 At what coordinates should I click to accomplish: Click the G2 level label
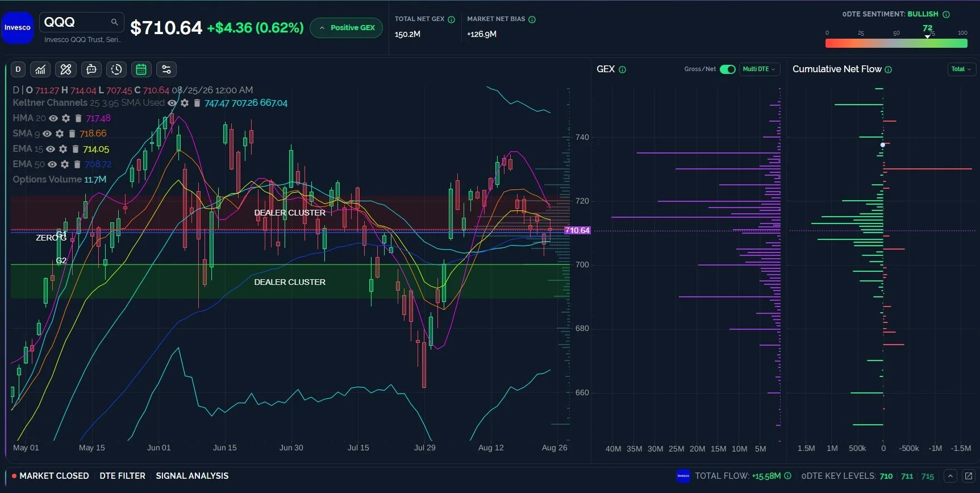point(61,260)
